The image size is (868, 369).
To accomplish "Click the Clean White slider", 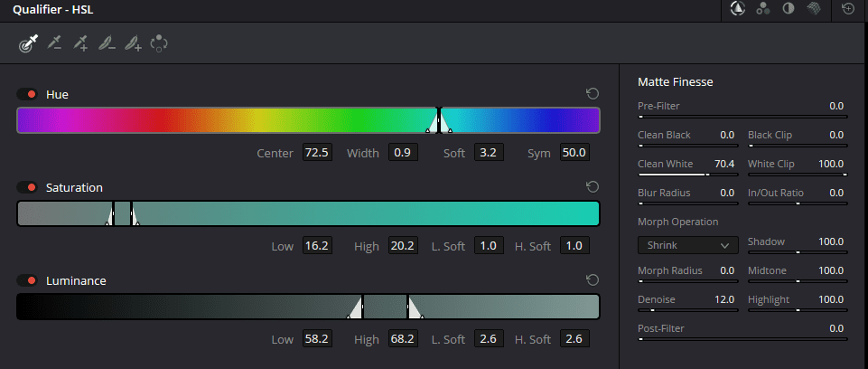I will (x=688, y=175).
